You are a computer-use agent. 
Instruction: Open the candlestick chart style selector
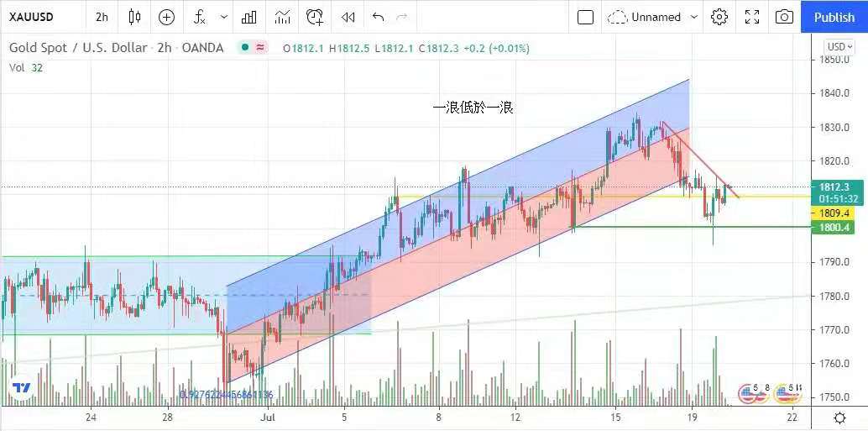[135, 17]
